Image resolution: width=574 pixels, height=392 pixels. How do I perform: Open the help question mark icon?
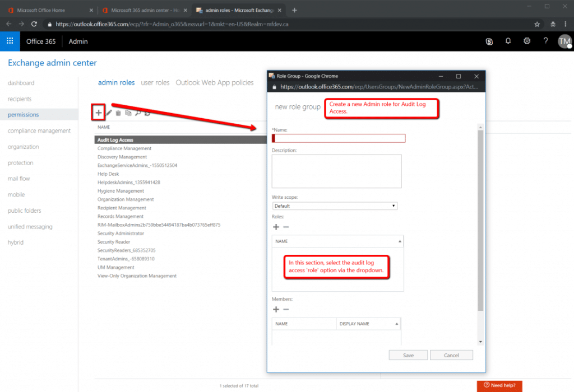[x=546, y=41]
